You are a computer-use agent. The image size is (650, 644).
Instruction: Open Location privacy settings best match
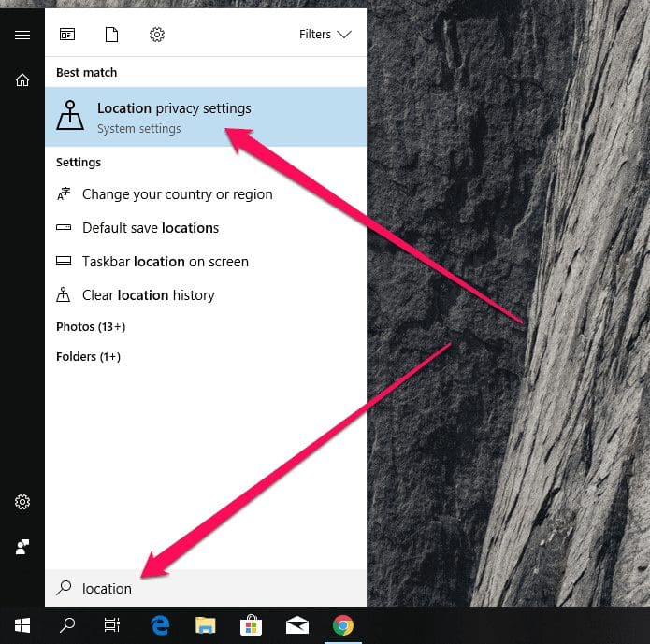pos(206,117)
